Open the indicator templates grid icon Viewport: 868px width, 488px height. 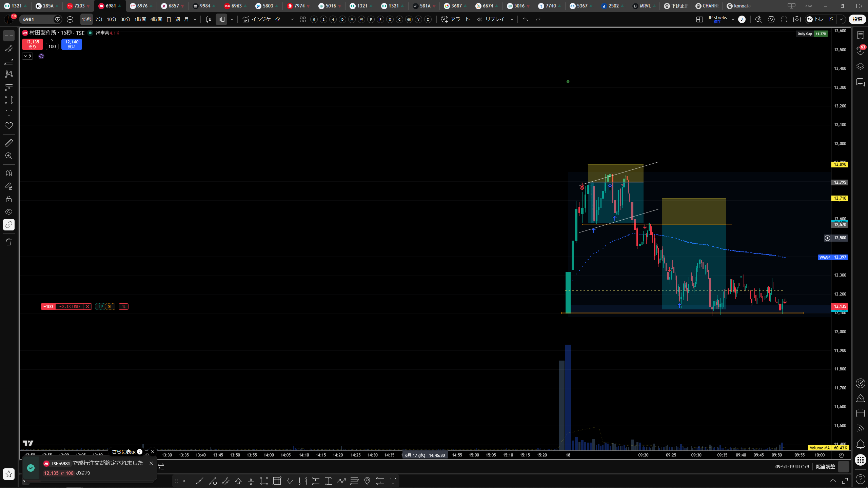click(303, 19)
